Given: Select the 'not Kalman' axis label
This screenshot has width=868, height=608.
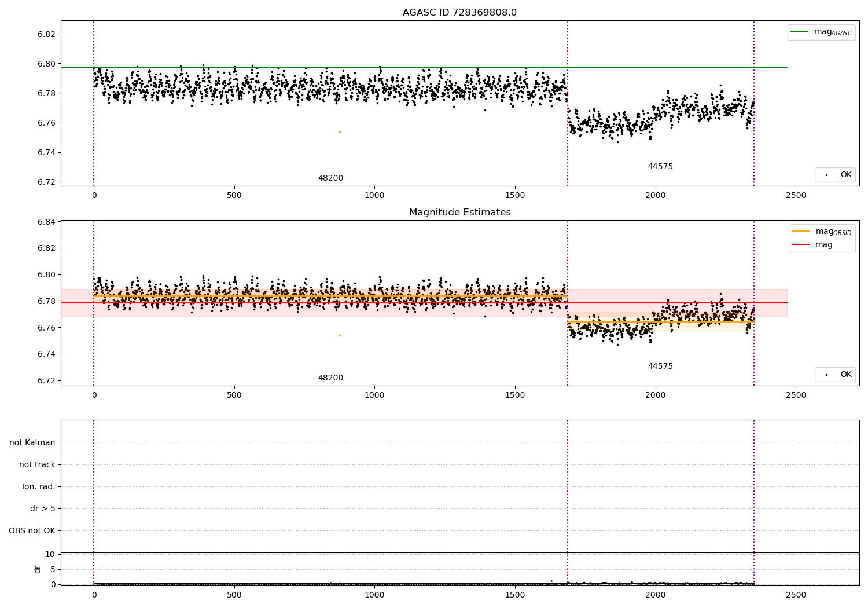Looking at the screenshot, I should [x=32, y=442].
